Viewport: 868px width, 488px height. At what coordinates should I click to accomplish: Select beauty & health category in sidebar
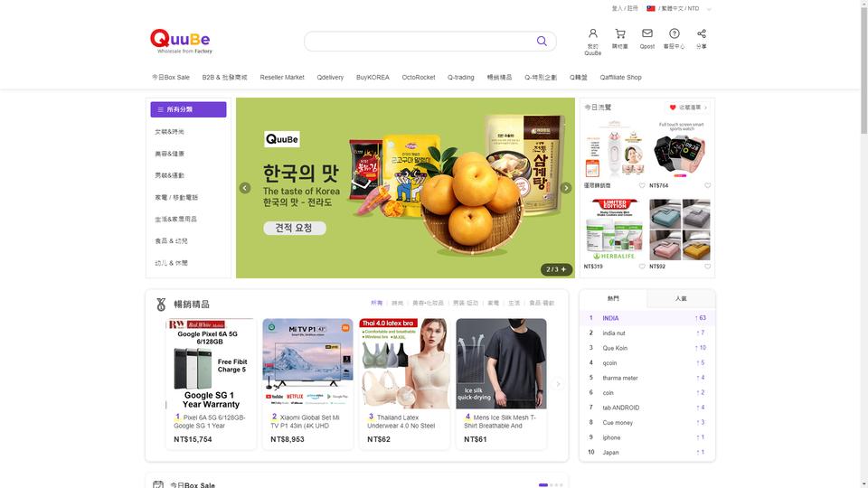[169, 154]
